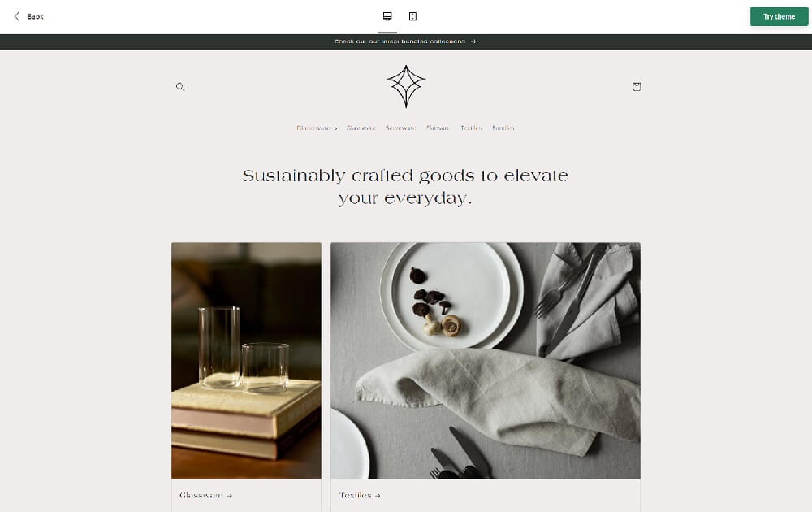Open the Glassware menu item
The height and width of the screenshot is (512, 812).
click(361, 128)
